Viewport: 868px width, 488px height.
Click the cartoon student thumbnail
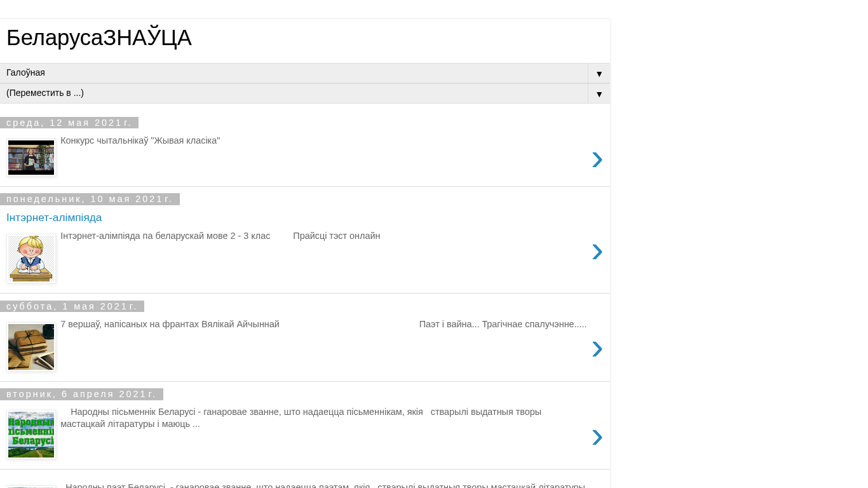tap(31, 258)
